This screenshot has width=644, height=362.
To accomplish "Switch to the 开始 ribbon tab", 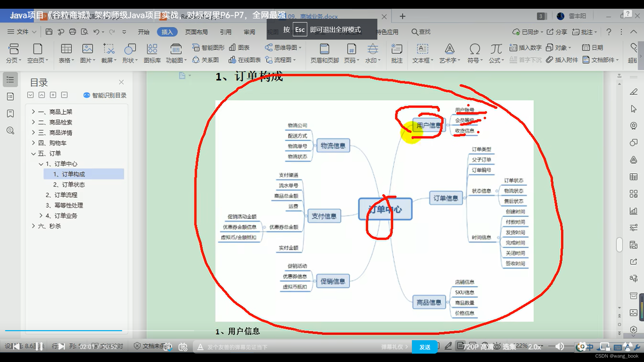I will coord(144,32).
